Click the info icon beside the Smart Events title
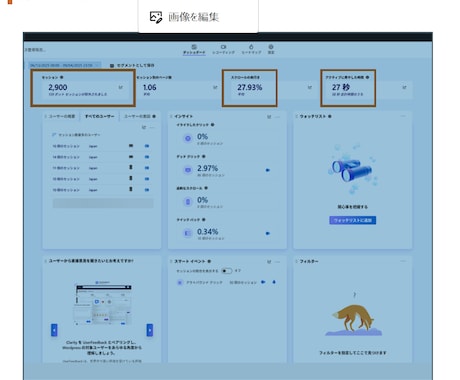This screenshot has width=460, height=380. point(209,261)
